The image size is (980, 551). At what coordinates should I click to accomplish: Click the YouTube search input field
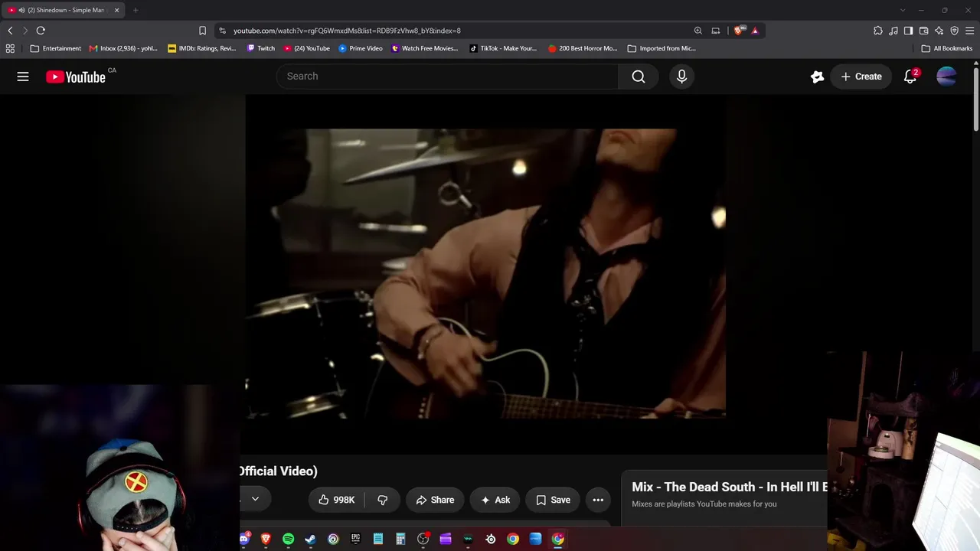[447, 77]
